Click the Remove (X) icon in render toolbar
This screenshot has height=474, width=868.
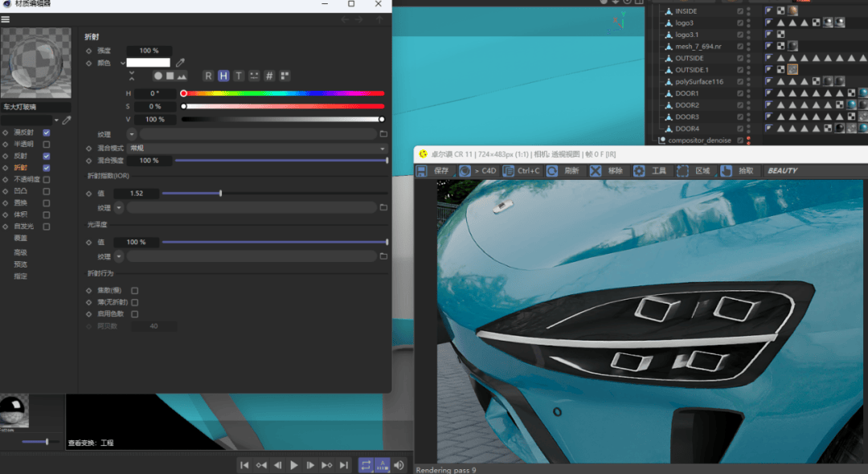(596, 171)
